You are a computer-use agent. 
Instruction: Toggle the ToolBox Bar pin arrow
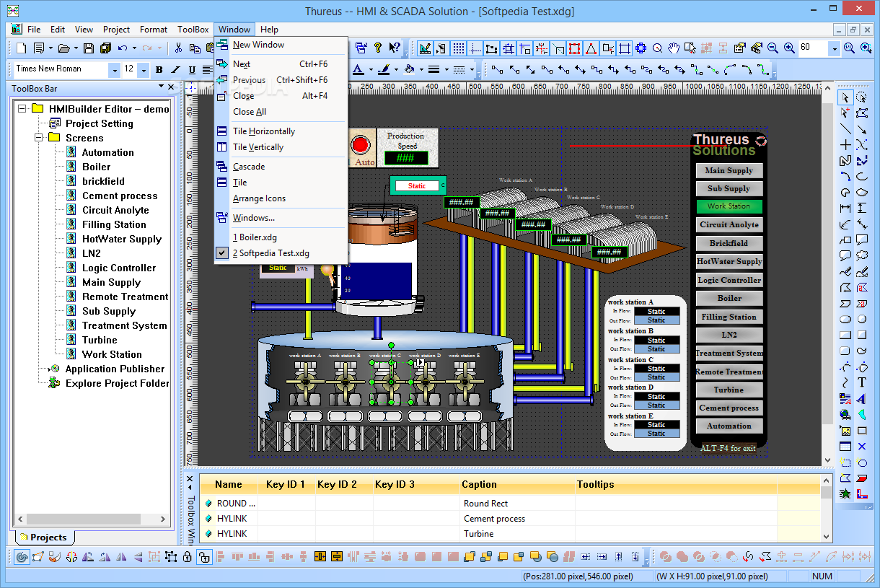tap(162, 87)
